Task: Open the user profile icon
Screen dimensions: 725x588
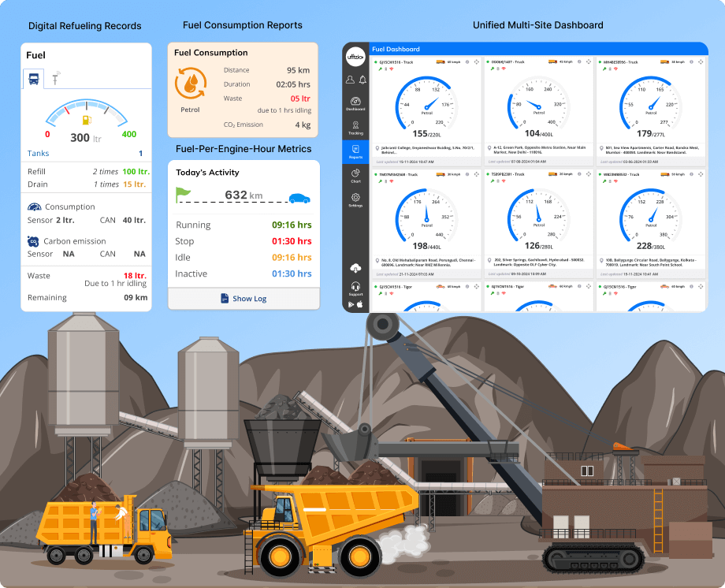Action: point(350,80)
